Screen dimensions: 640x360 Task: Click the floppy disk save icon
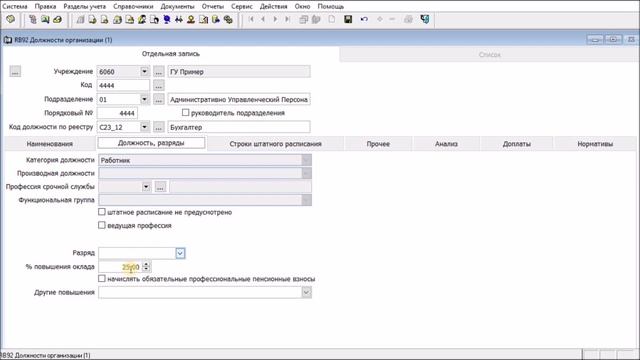(x=348, y=19)
